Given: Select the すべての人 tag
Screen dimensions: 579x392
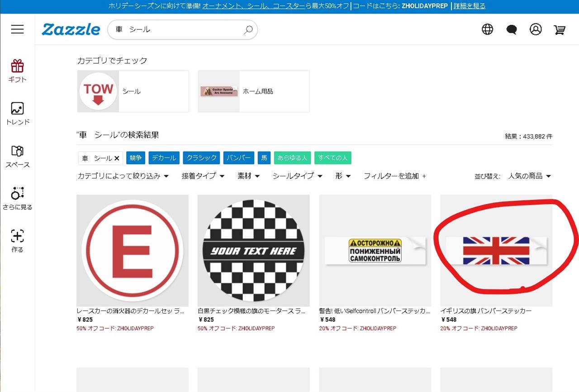Looking at the screenshot, I should click(x=333, y=158).
